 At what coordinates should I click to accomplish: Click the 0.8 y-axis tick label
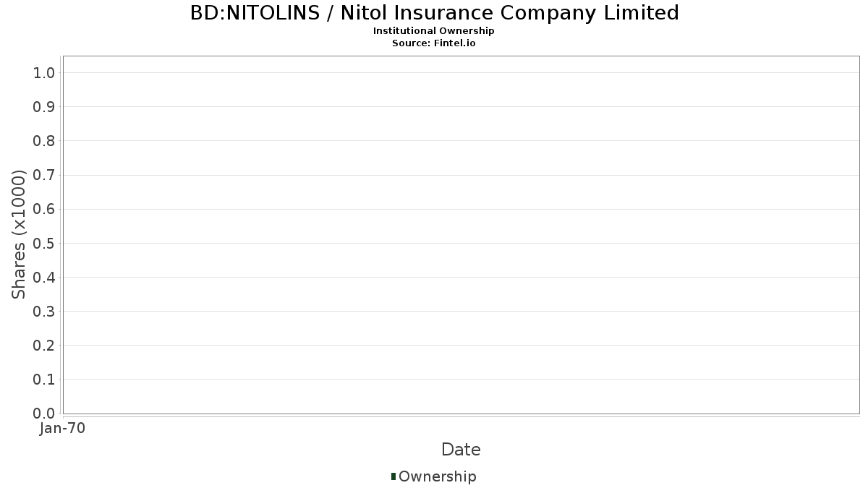(44, 141)
